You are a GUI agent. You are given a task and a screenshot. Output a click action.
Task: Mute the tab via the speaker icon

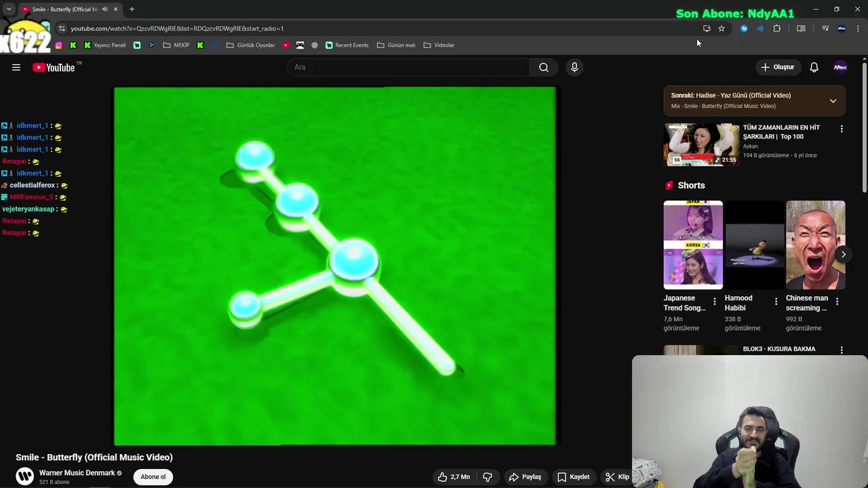pos(104,9)
